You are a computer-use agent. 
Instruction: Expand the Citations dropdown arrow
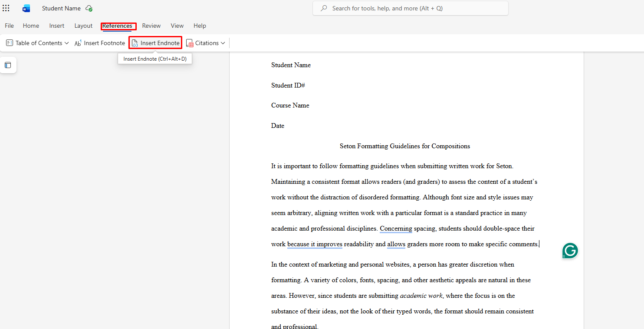[x=223, y=43]
